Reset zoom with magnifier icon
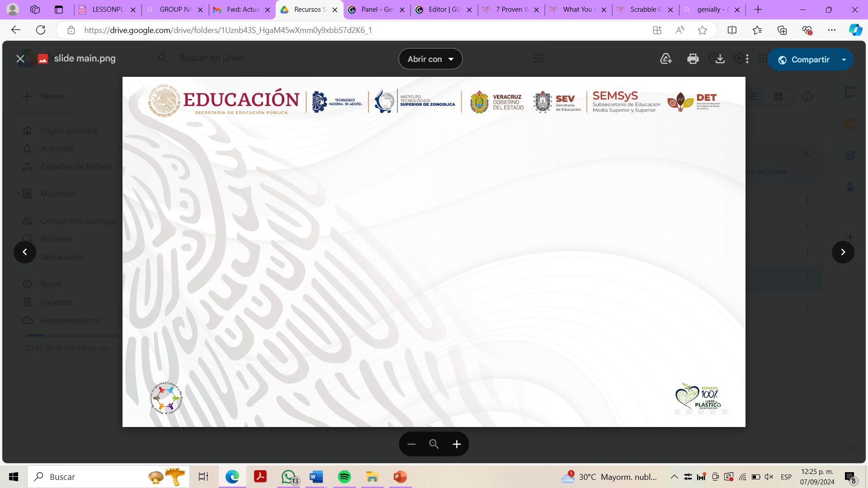The height and width of the screenshot is (488, 868). click(x=434, y=444)
